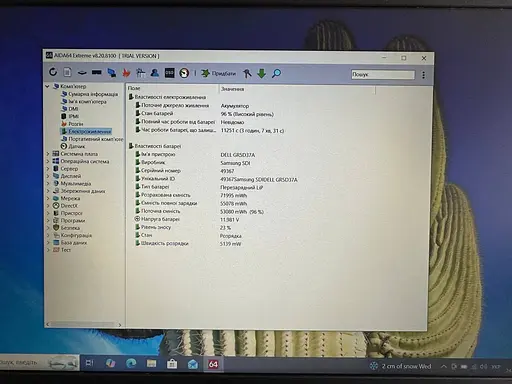This screenshot has width=512, height=384.
Task: Expand the DirectX node
Action: [47, 205]
